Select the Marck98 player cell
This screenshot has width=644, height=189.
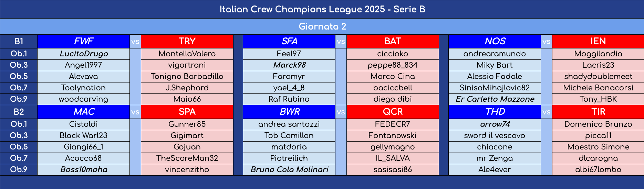tap(289, 65)
